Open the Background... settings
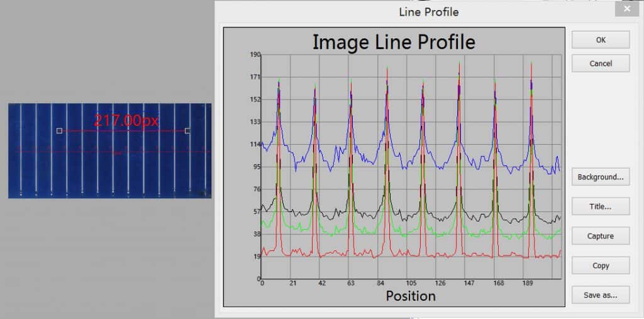644x319 pixels. click(x=601, y=177)
